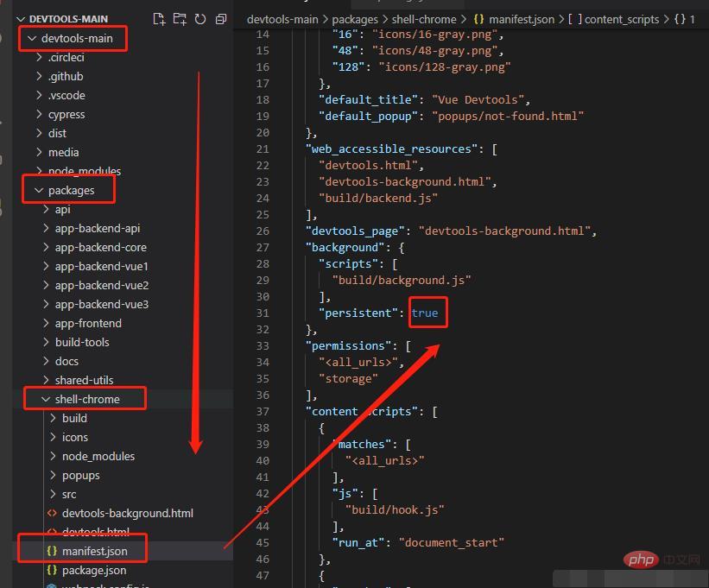The width and height of the screenshot is (709, 588).
Task: Click "document_start" value on line 45
Action: (452, 542)
